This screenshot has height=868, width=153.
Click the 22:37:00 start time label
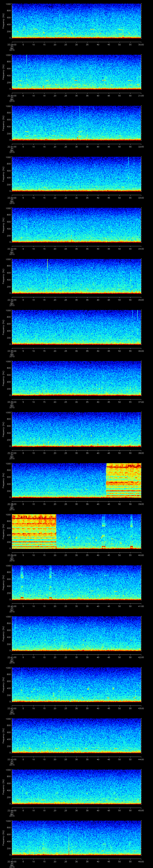click(x=12, y=453)
